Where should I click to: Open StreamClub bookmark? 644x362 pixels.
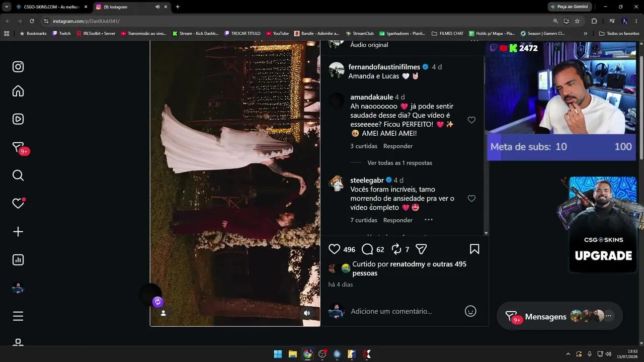360,34
